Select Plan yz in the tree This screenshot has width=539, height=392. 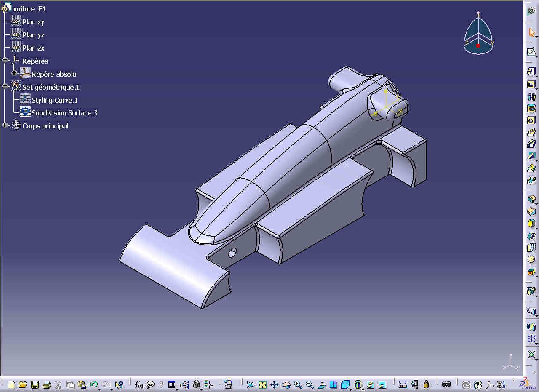click(33, 35)
